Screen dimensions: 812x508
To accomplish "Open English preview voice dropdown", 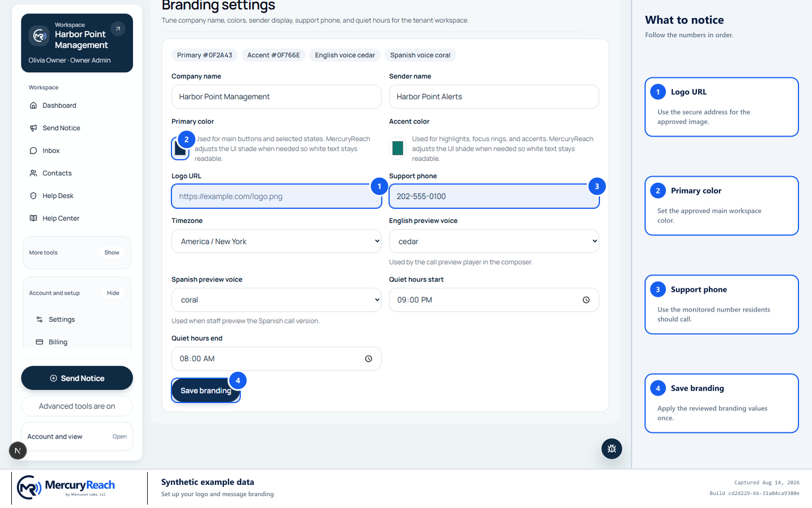I will (x=494, y=241).
